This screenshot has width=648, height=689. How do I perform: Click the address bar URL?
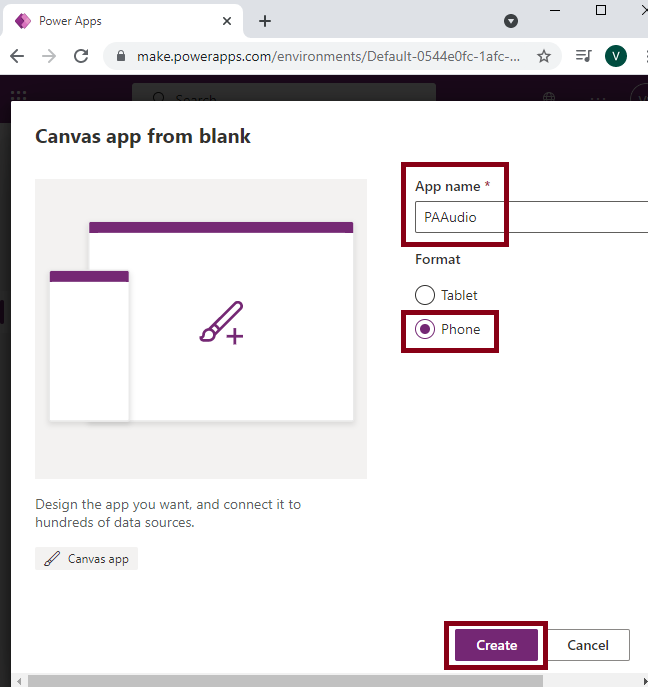click(328, 56)
